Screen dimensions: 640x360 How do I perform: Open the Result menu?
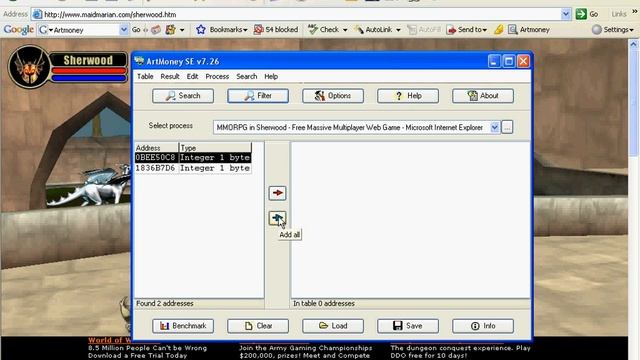170,76
